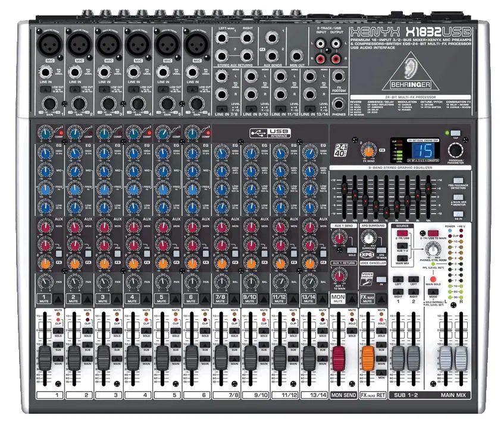Click the channel 2 PAN knob
504x431 pixels.
click(x=75, y=282)
